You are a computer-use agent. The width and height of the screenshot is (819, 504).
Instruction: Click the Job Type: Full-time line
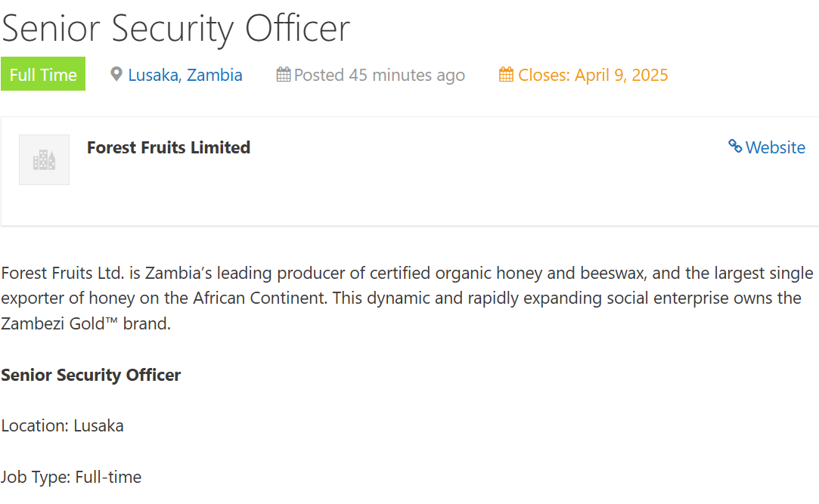click(x=71, y=477)
